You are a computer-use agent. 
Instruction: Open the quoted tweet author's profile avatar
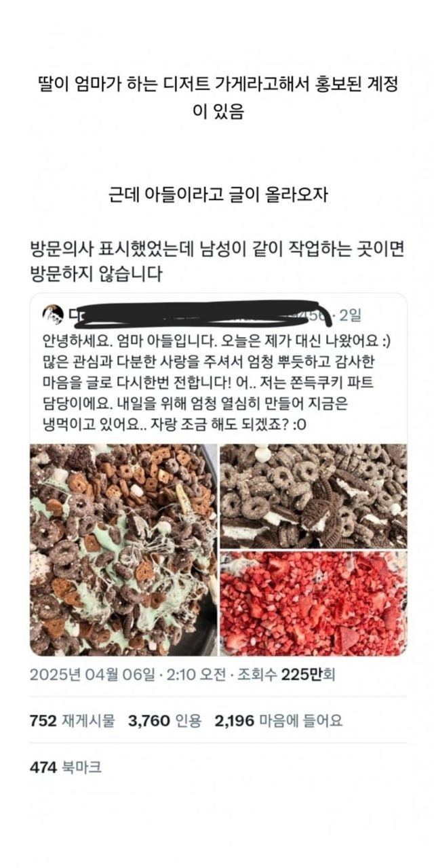52,315
